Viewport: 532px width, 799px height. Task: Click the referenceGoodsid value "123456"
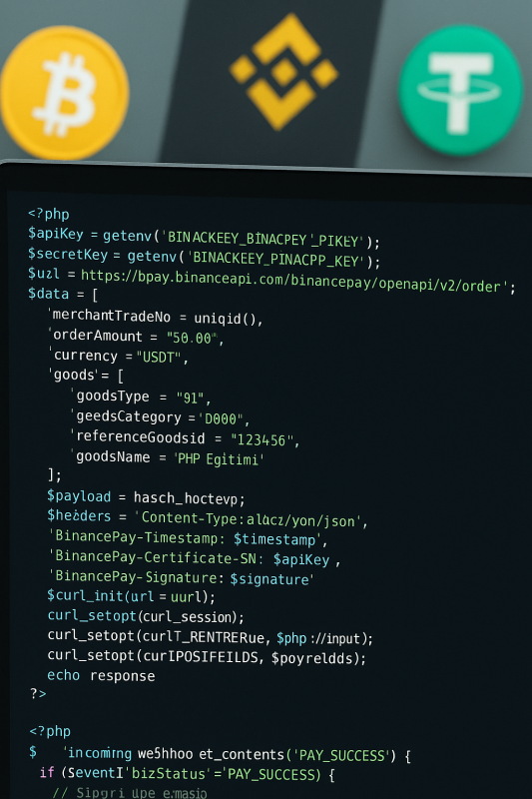262,439
